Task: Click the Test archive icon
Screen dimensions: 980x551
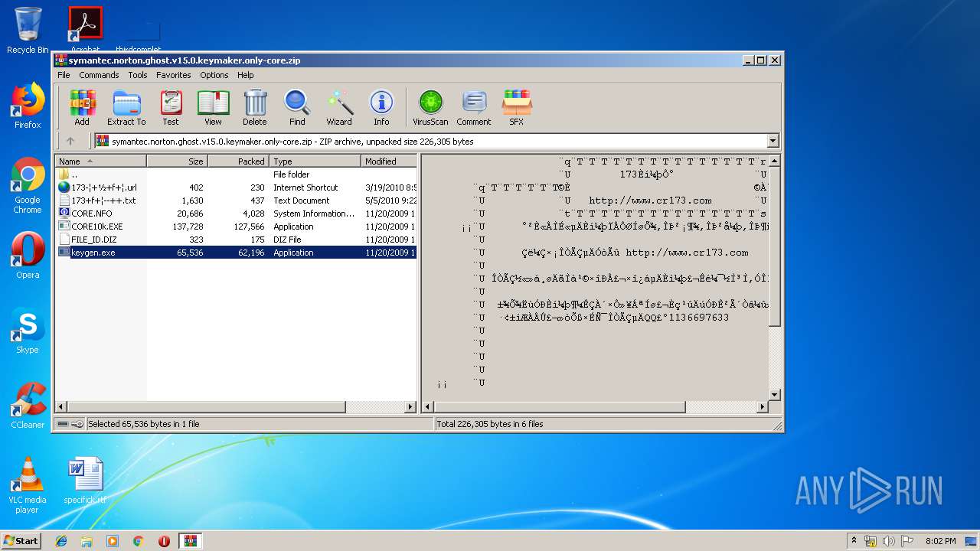Action: click(171, 108)
